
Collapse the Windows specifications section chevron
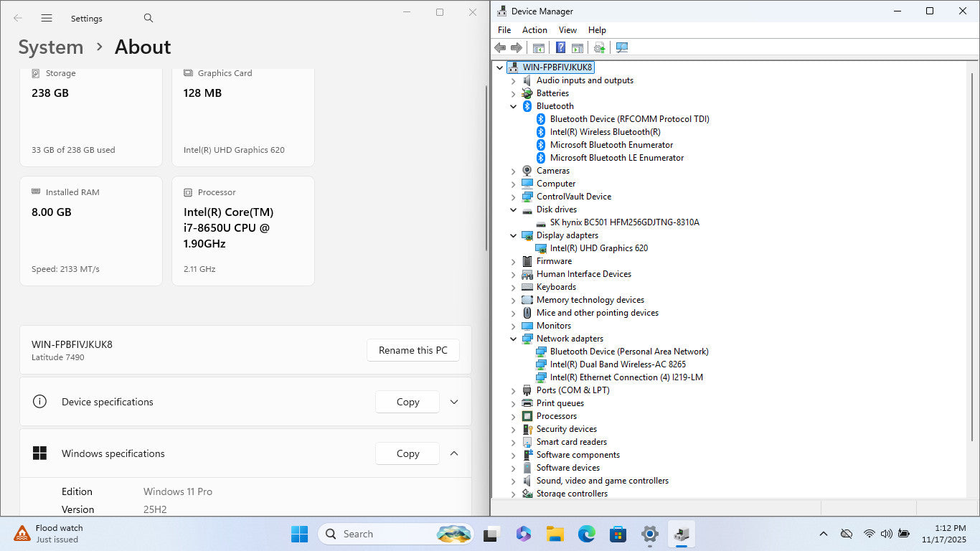tap(453, 453)
